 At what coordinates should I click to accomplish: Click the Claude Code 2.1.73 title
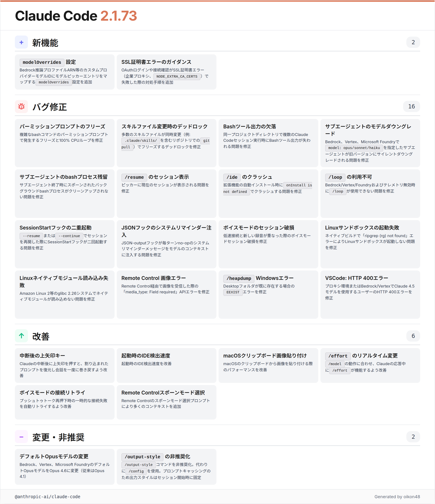click(76, 16)
